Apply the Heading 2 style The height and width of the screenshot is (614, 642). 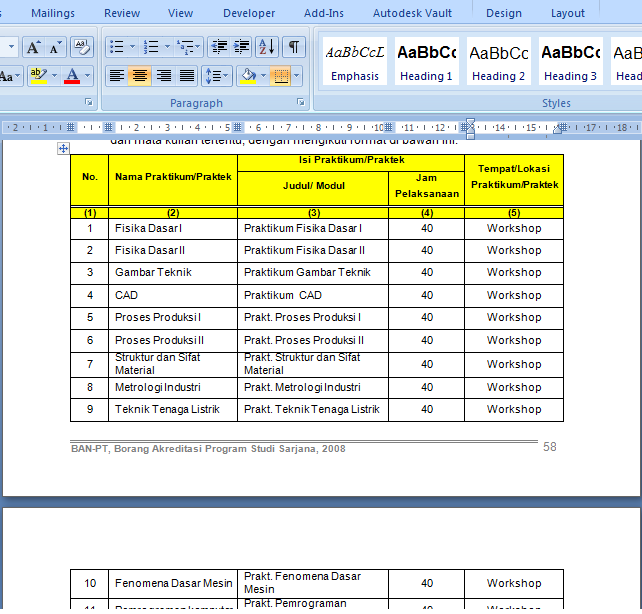pos(498,61)
